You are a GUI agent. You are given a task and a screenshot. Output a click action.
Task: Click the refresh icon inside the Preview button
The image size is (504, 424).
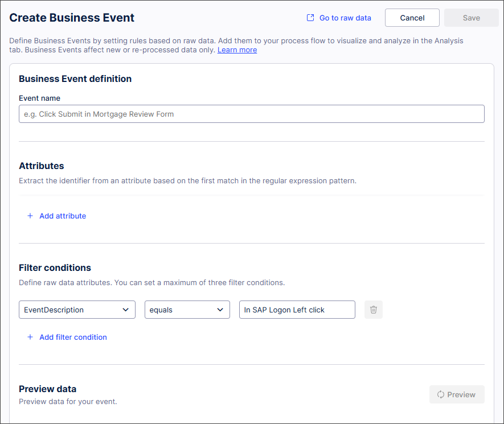440,394
